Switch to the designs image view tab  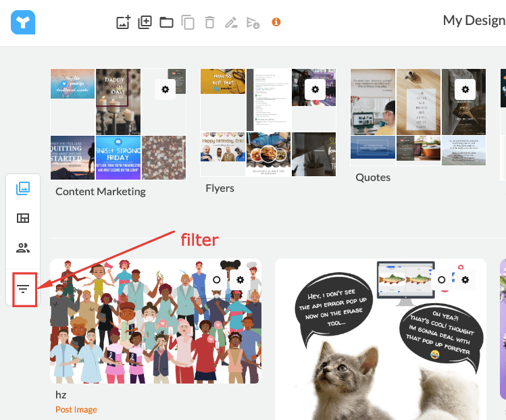coord(24,188)
